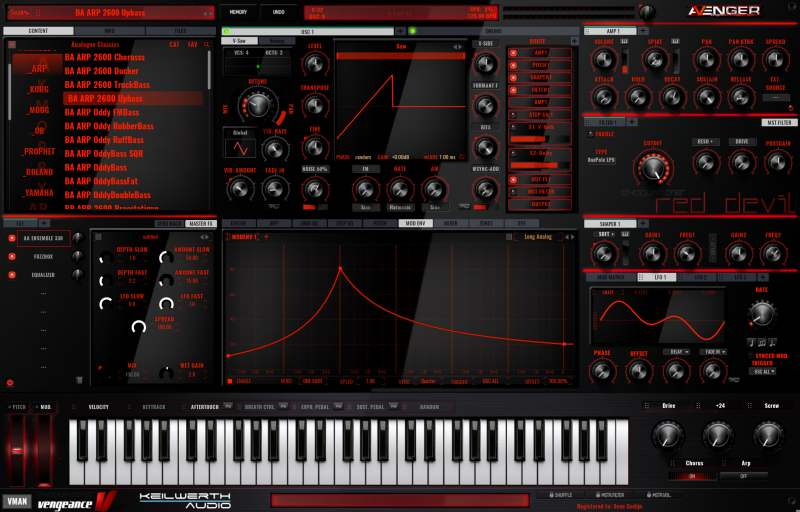800x512 pixels.
Task: Toggle the Synced Mod. checkbox
Action: point(749,355)
